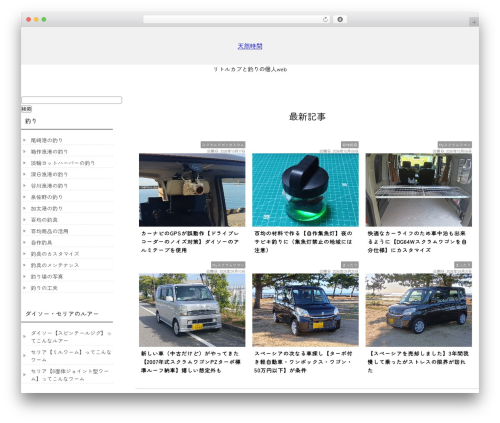The width and height of the screenshot is (500, 423).
Task: Open the van interior wire shelf thumbnail
Action: click(x=419, y=190)
